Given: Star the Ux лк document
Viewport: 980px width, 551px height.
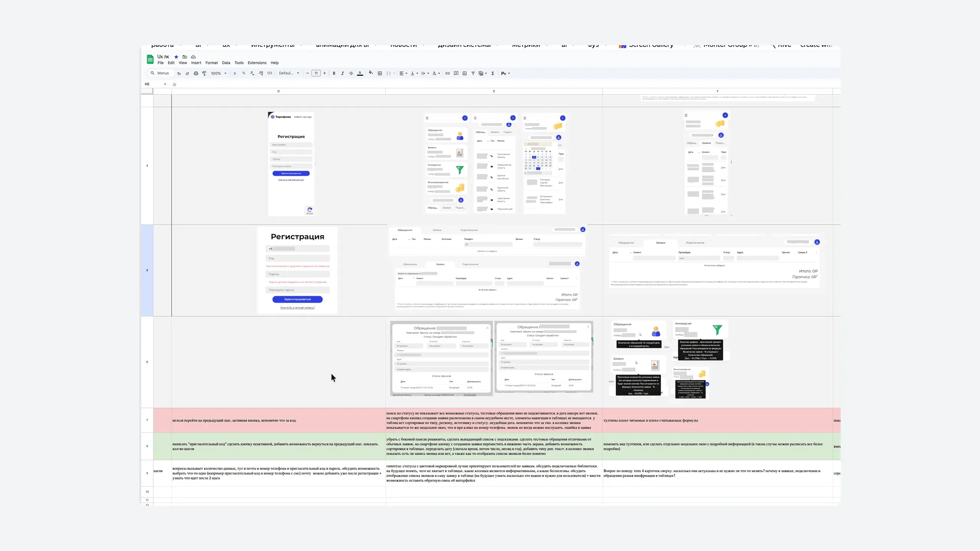Looking at the screenshot, I should tap(176, 57).
